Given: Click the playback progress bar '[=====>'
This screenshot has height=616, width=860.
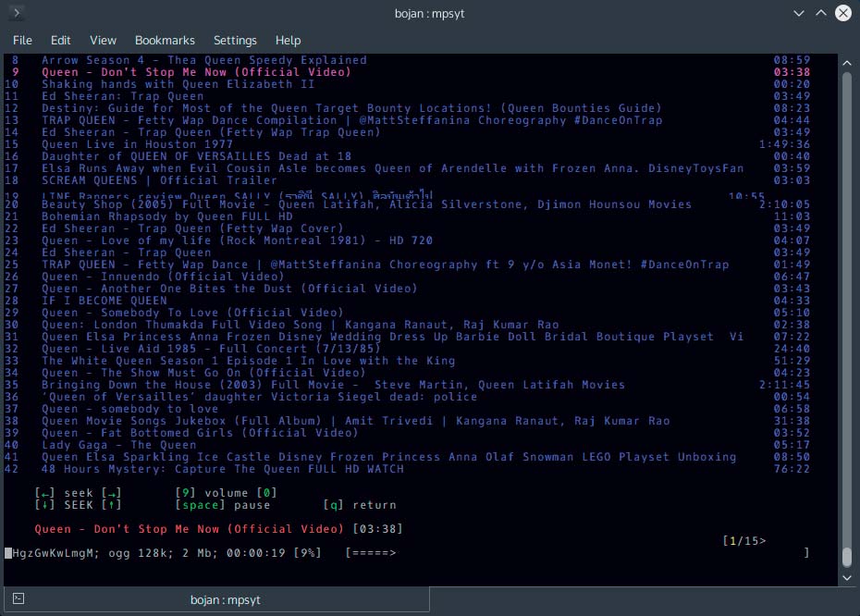Looking at the screenshot, I should click(371, 553).
